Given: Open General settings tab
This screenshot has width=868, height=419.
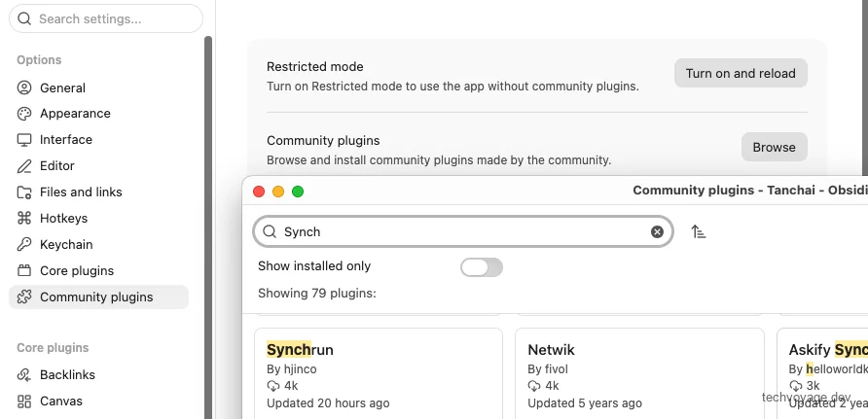Looking at the screenshot, I should [98, 87].
